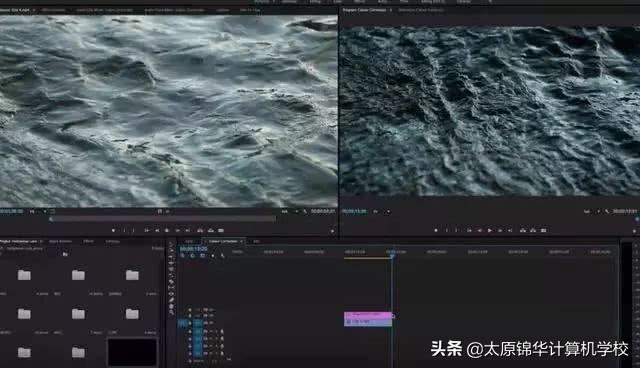
Task: Toggle play/stop in Source monitor
Action: pos(167,231)
